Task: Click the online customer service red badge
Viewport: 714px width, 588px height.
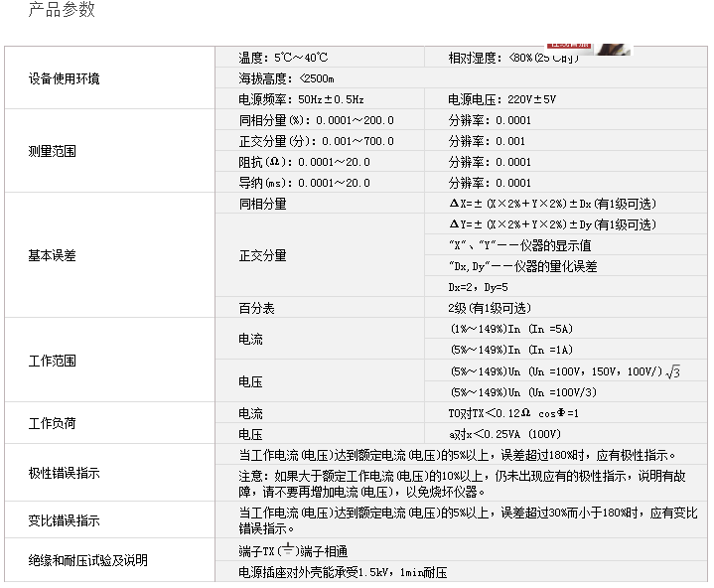Action: pos(570,47)
